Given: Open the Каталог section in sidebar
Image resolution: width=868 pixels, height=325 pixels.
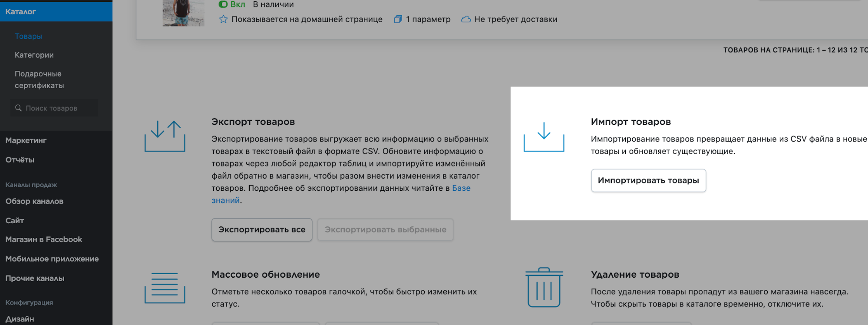Looking at the screenshot, I should pyautogui.click(x=21, y=12).
